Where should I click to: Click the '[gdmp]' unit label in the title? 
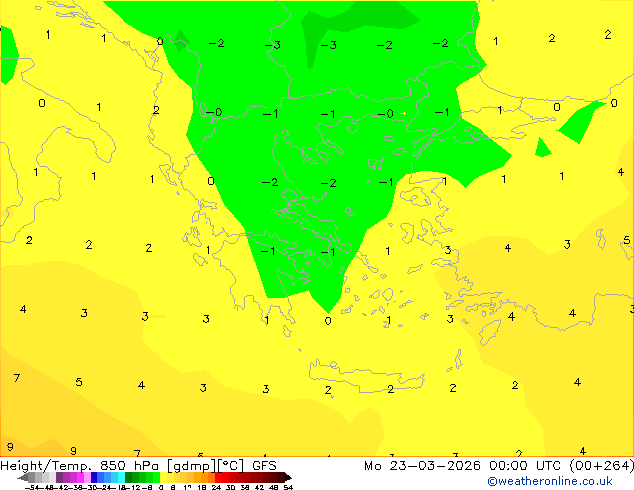coord(192,466)
